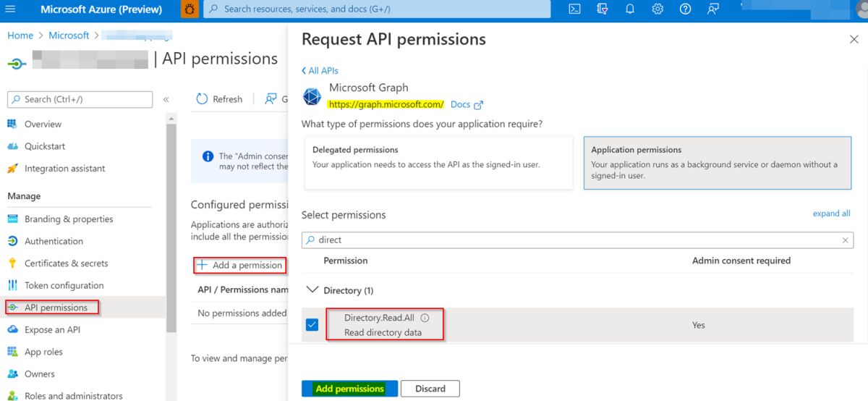Click the permissions search field
Viewport: 868px width, 401px height.
[x=576, y=240]
